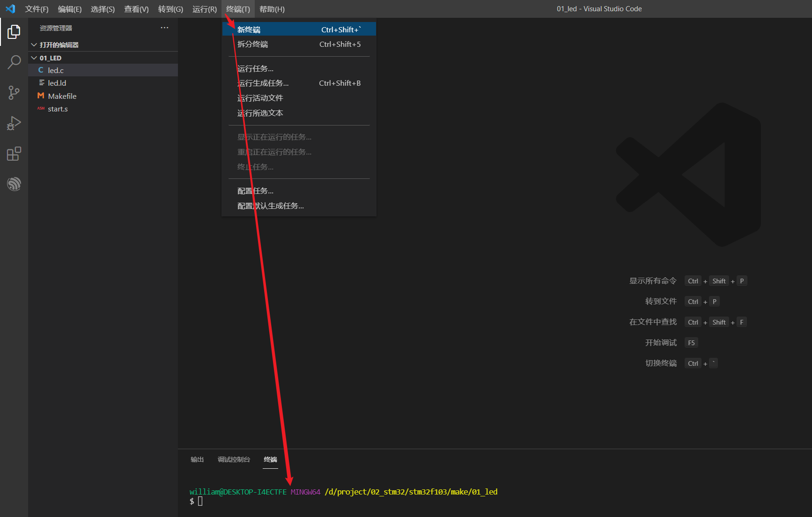Open led.c in the file tree
Screen dimensions: 812x517
coord(103,70)
